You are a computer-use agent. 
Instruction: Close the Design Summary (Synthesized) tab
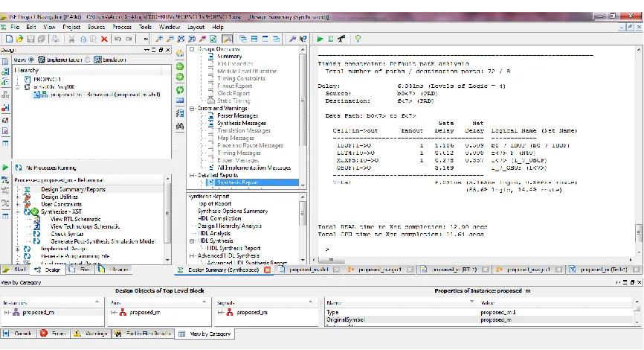(268, 270)
